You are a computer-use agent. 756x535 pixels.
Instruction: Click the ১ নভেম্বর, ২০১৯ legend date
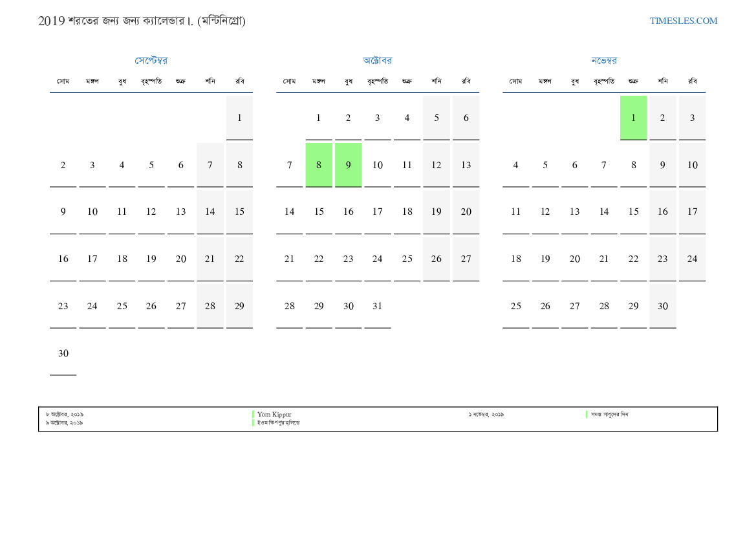pyautogui.click(x=486, y=414)
